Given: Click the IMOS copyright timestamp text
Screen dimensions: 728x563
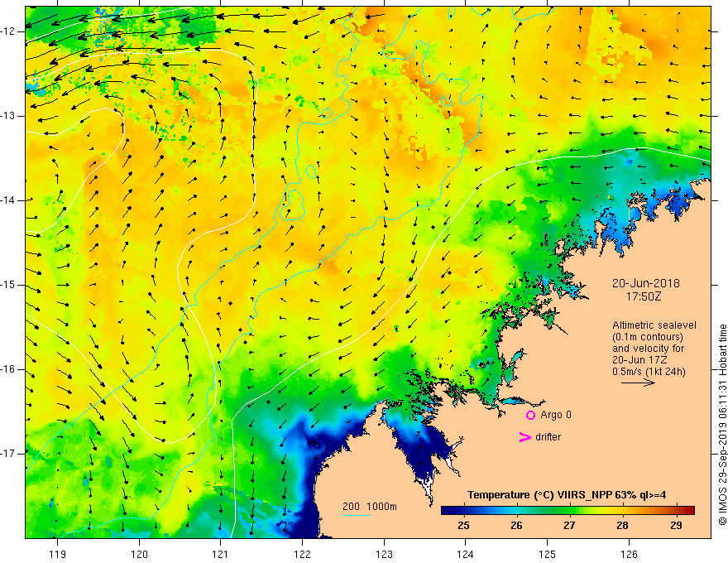Looking at the screenshot, I should point(722,425).
